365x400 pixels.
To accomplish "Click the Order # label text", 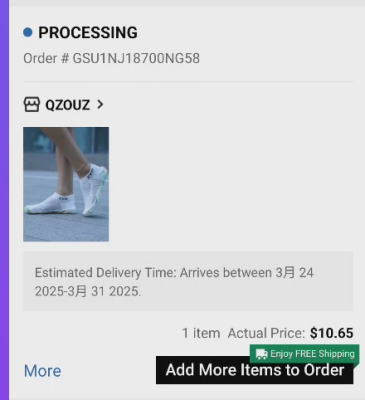I will pyautogui.click(x=46, y=58).
